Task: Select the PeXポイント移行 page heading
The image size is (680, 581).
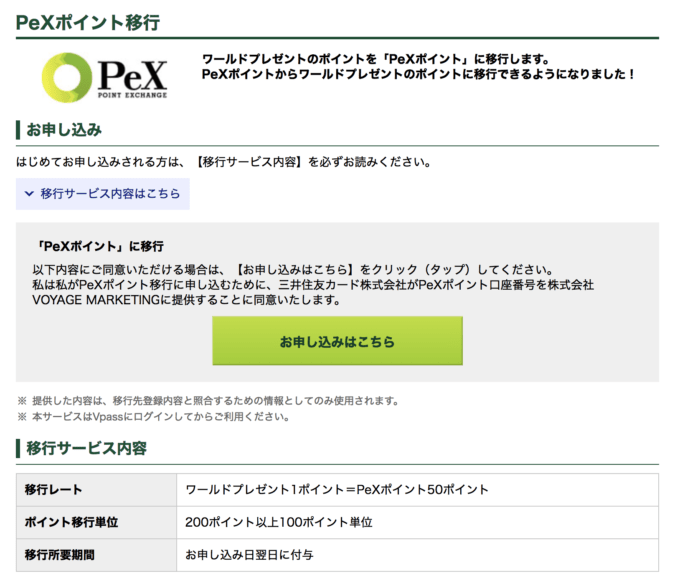Action: 88,23
